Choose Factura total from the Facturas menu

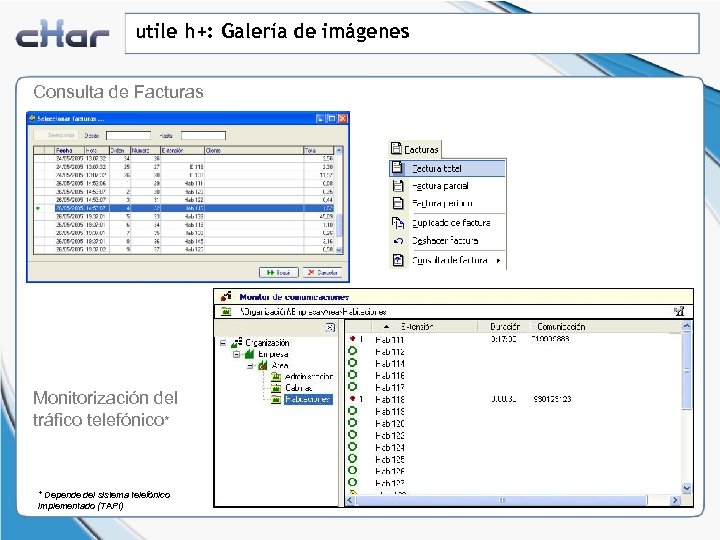pyautogui.click(x=447, y=168)
